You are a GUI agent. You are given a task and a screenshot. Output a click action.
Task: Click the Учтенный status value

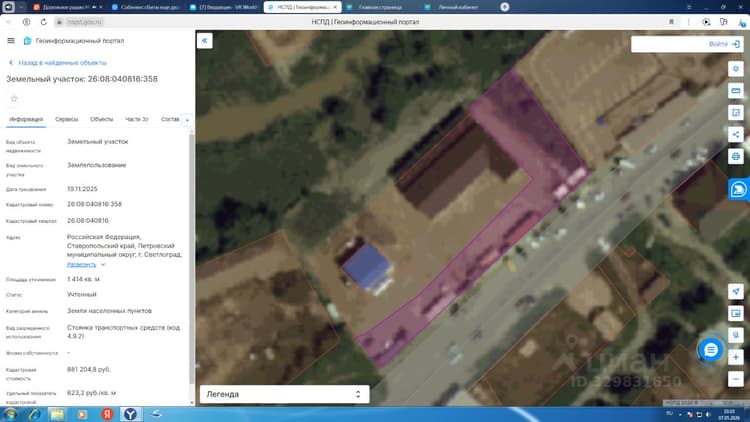point(81,294)
